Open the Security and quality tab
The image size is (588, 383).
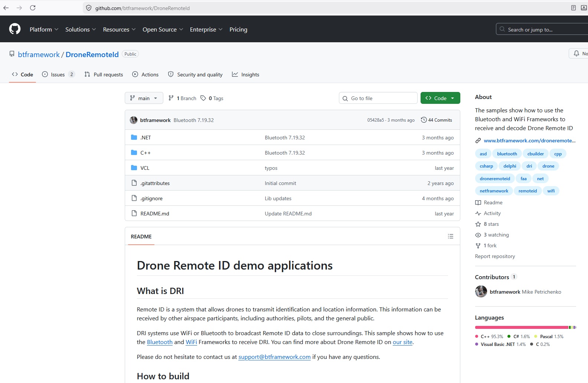[x=195, y=75]
